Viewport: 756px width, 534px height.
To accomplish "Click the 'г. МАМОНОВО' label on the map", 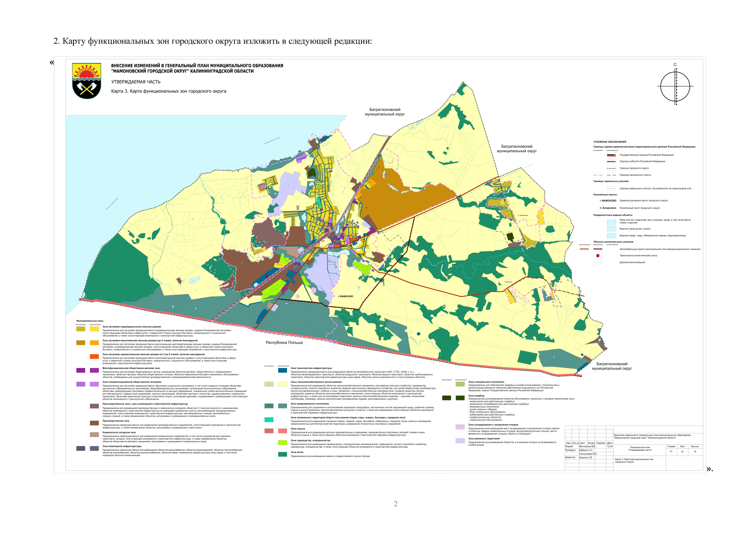I will point(345,296).
